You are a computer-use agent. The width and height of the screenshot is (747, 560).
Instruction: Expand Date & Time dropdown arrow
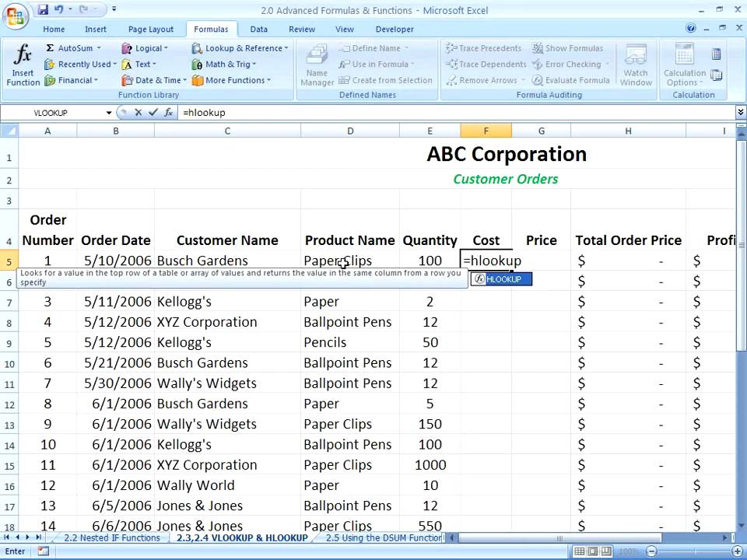(x=185, y=80)
